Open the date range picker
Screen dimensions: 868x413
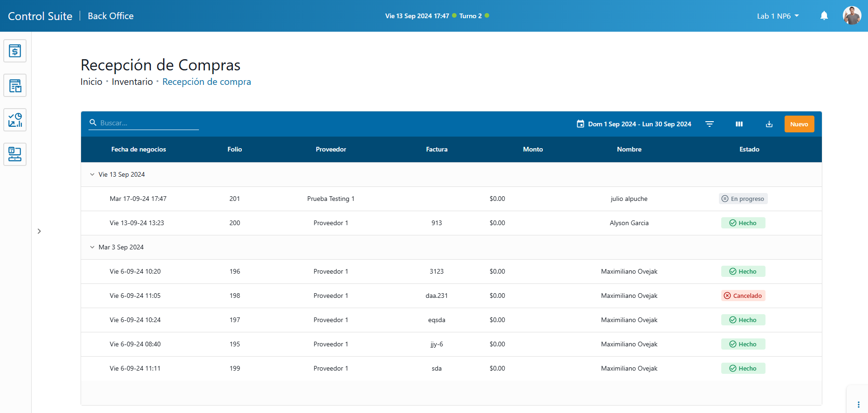coord(634,124)
